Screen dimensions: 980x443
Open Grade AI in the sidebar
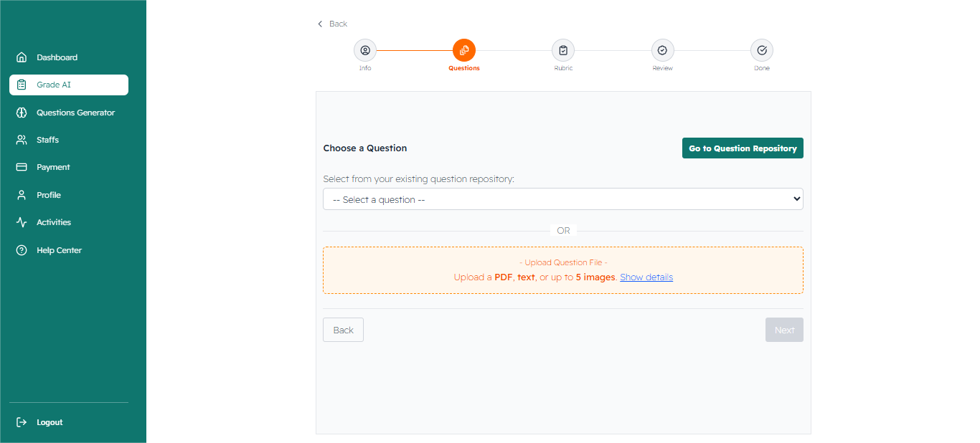coord(69,85)
